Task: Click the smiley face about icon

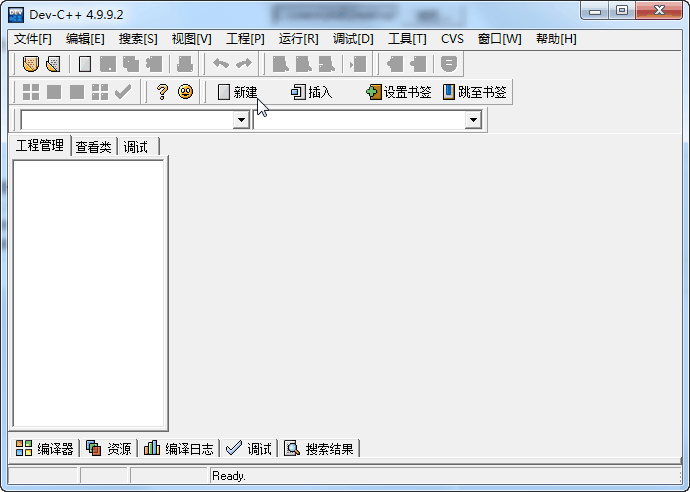Action: [185, 92]
